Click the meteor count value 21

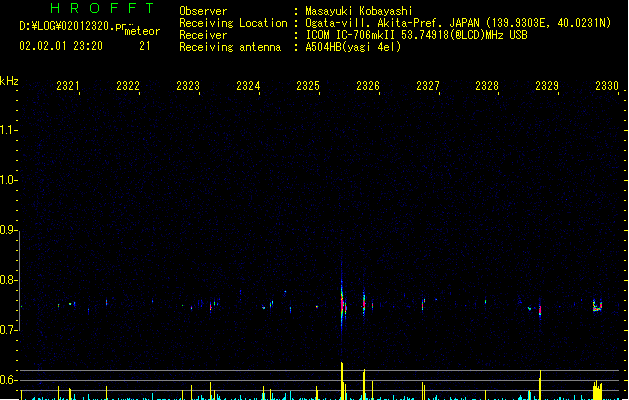145,46
